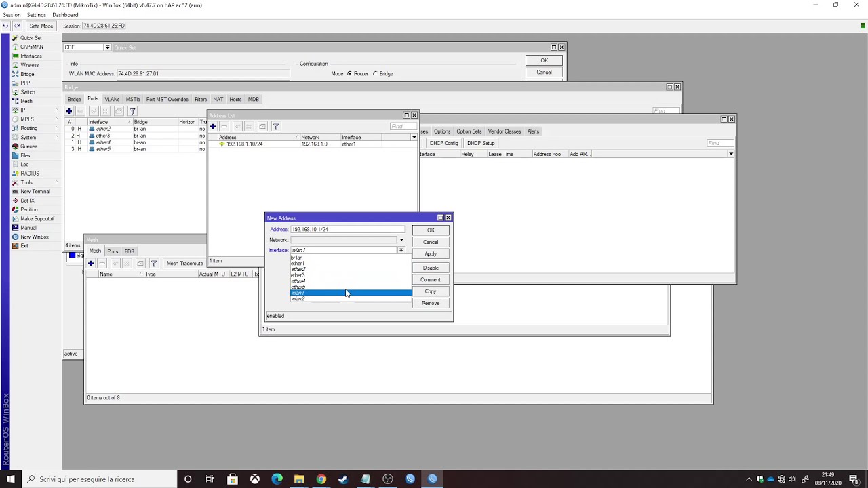The width and height of the screenshot is (868, 488).
Task: Open Address List columns dropdown arrow
Action: (414, 138)
